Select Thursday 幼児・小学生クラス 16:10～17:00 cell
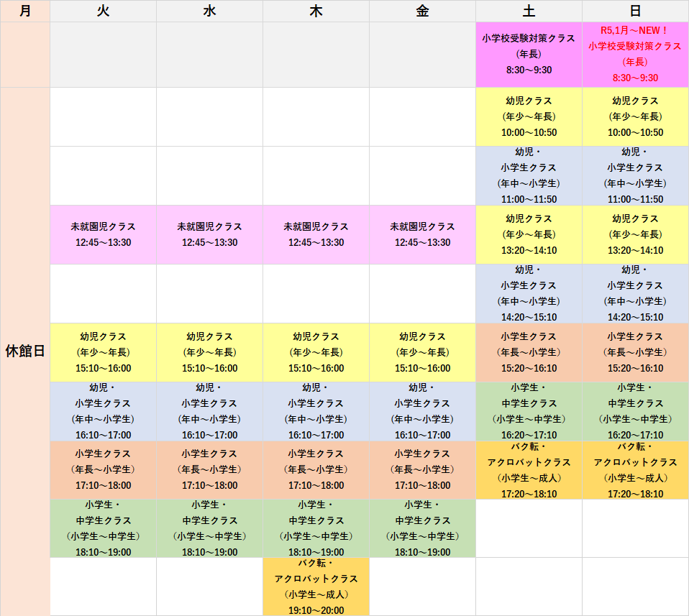Screen dimensions: 689x616 316,411
